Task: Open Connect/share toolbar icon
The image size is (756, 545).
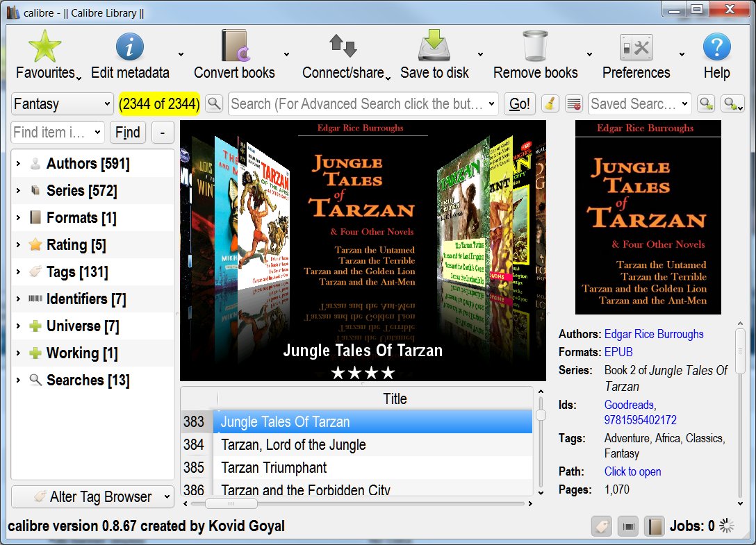Action: point(343,47)
